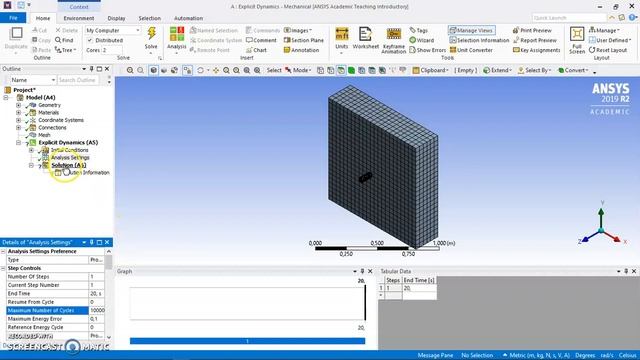Click the End Time value 20. s
This screenshot has height=360, width=640.
(x=96, y=293)
